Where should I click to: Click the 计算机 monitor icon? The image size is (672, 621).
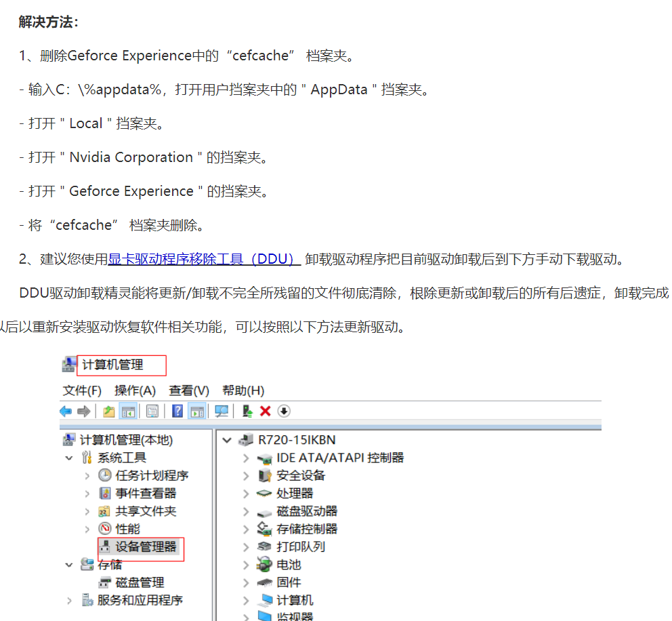click(x=266, y=599)
